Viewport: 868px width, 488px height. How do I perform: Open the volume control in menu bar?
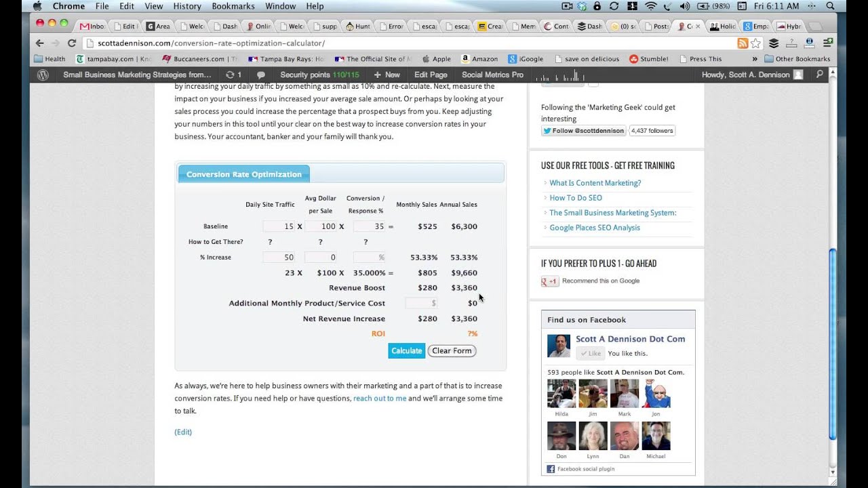[684, 6]
